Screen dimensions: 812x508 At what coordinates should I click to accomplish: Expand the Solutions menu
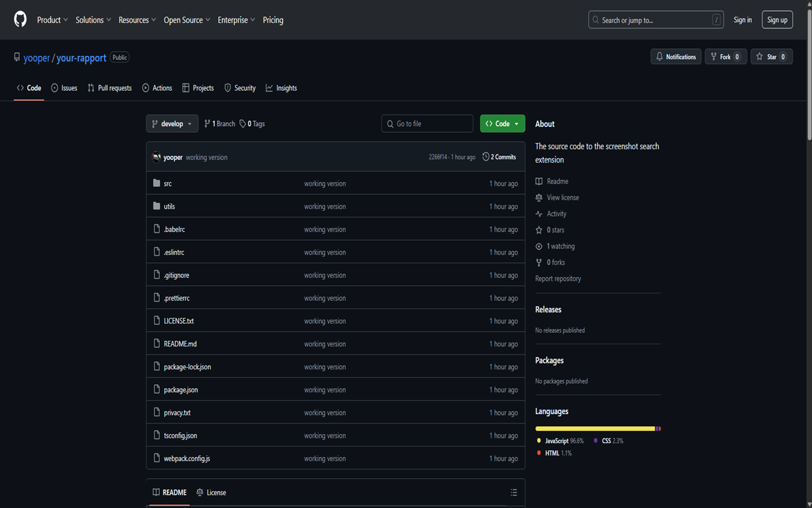click(93, 20)
